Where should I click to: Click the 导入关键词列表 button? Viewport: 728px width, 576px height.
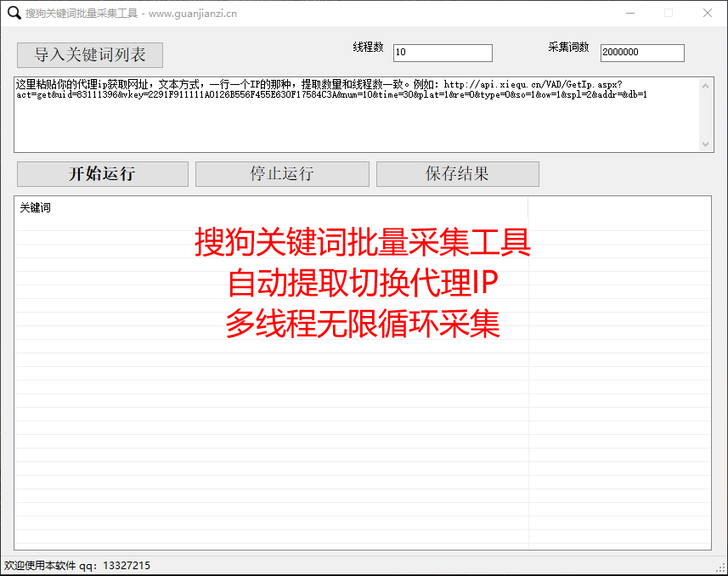point(90,55)
